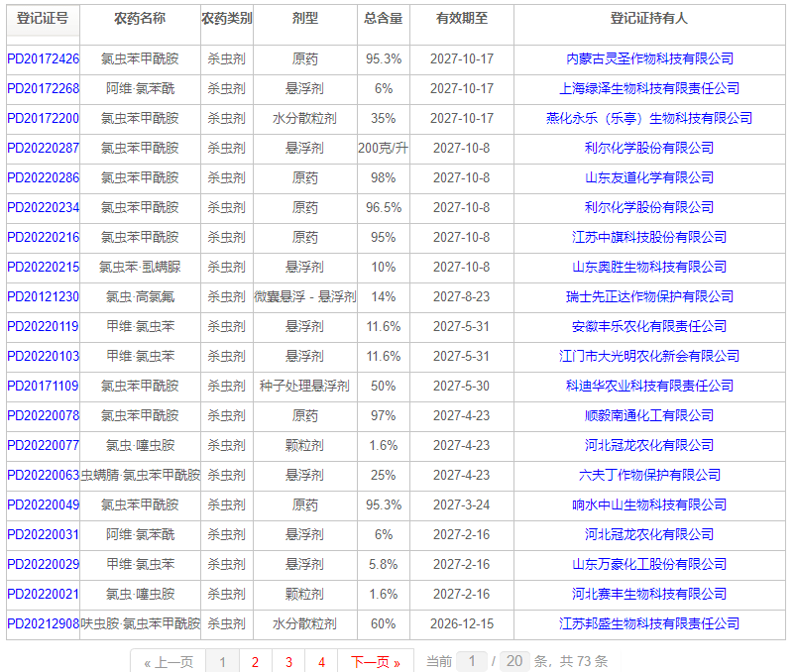796x672 pixels.
Task: Open holder 江苏中旗科技股份有限公司
Action: (649, 238)
